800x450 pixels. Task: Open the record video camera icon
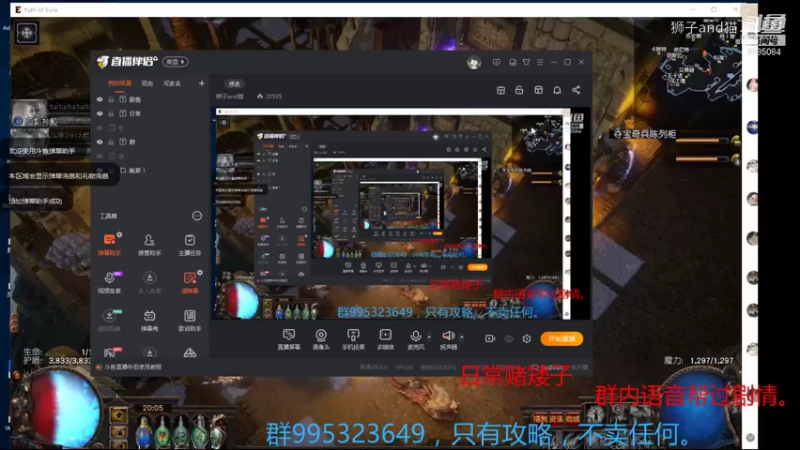tap(490, 338)
